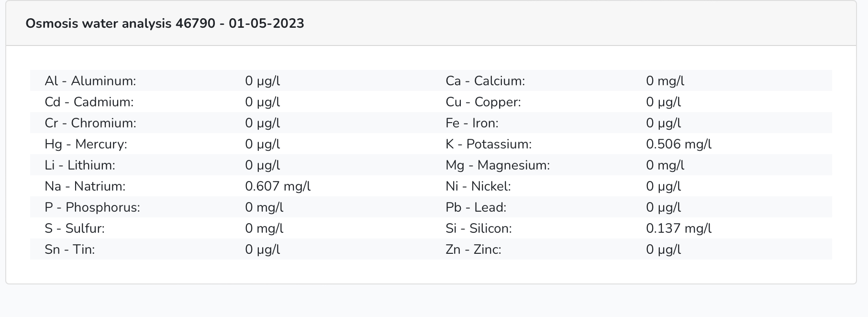Select the Al - Aluminum label

point(90,81)
